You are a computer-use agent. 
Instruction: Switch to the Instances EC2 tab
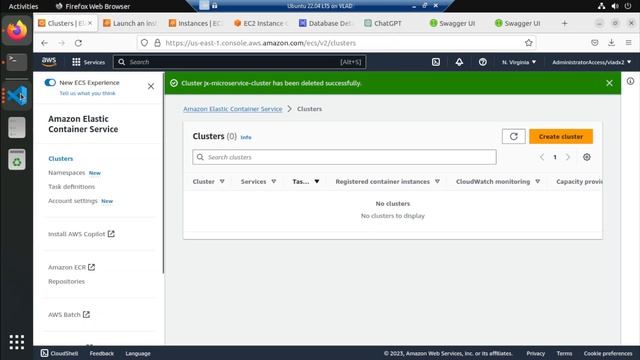click(196, 23)
